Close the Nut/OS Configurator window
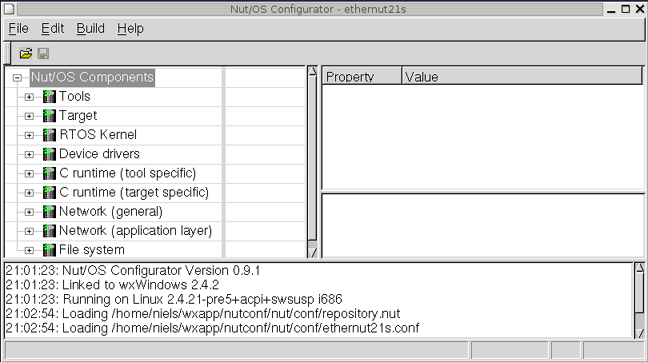Viewport: 648px width, 362px height. pyautogui.click(x=640, y=9)
